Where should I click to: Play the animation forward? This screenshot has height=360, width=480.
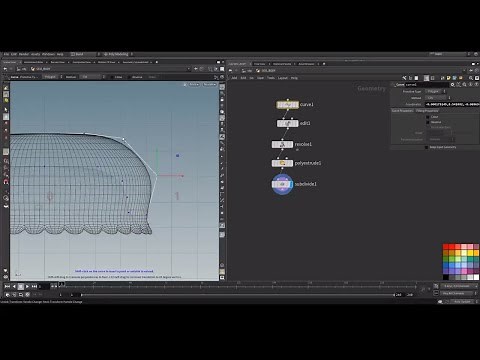point(27,286)
